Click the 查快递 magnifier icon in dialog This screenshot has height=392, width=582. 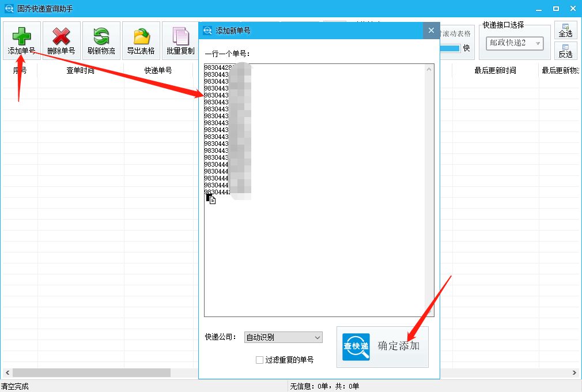pos(356,347)
